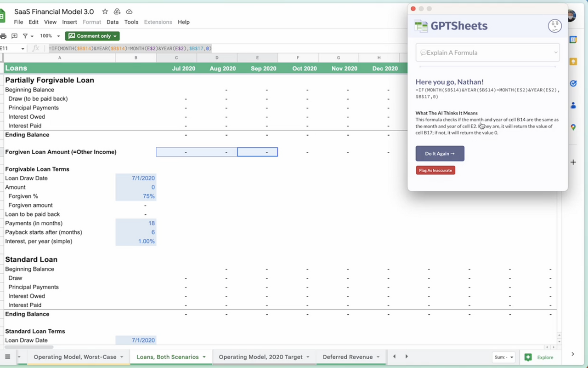Select the Forgiven % cell 75%
Image resolution: width=588 pixels, height=368 pixels.
coord(136,196)
